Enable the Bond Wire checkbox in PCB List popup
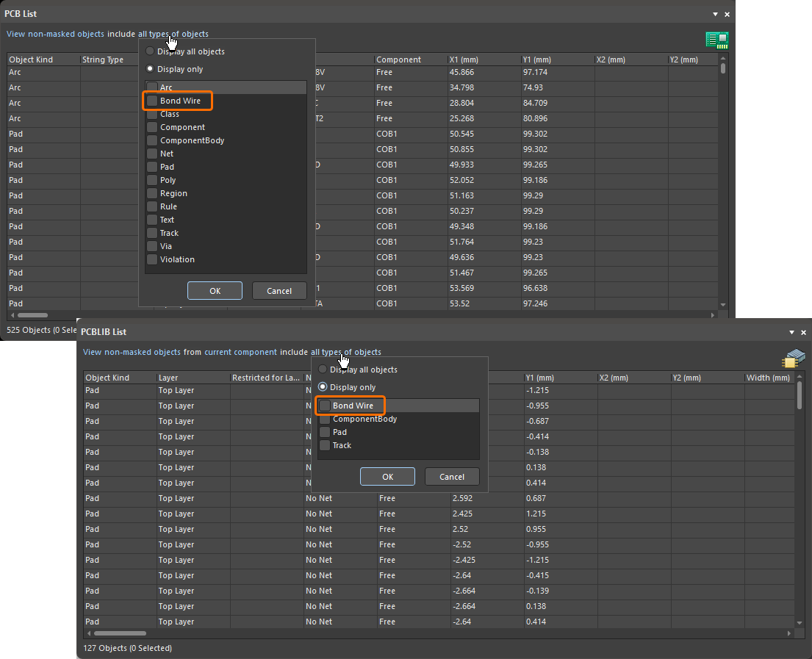Screen dimensions: 812x659 [x=152, y=101]
